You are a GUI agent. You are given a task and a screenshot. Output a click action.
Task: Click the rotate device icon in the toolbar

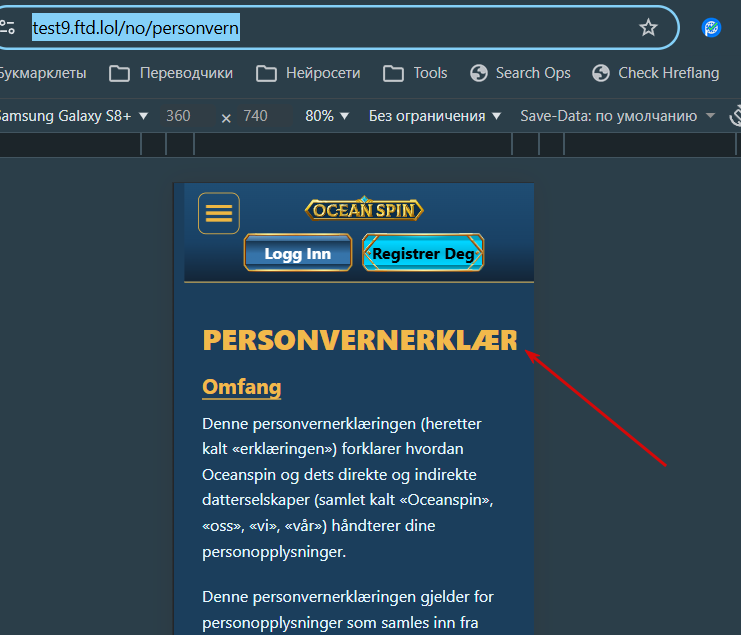pyautogui.click(x=735, y=116)
